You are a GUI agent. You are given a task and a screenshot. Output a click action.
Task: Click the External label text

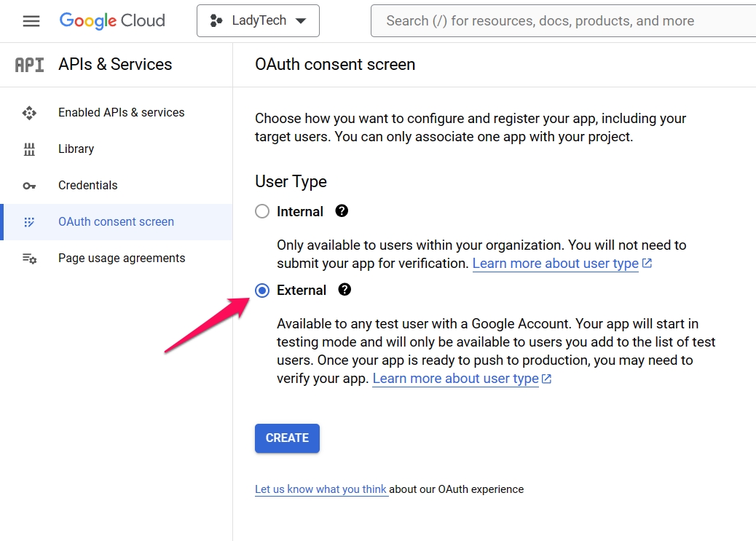point(302,291)
